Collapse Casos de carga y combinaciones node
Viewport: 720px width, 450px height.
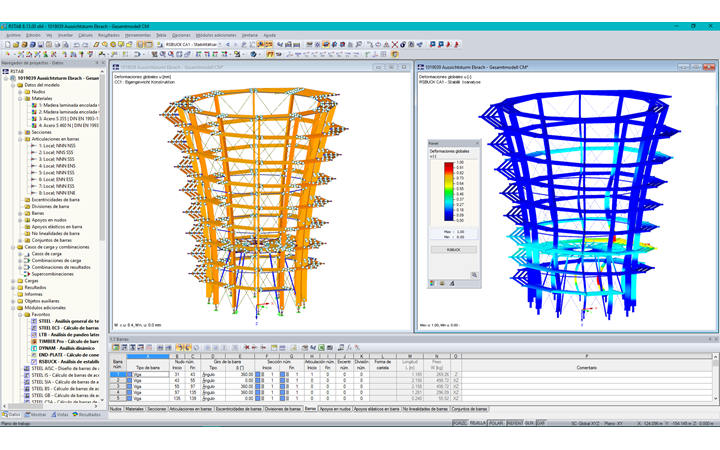13,247
